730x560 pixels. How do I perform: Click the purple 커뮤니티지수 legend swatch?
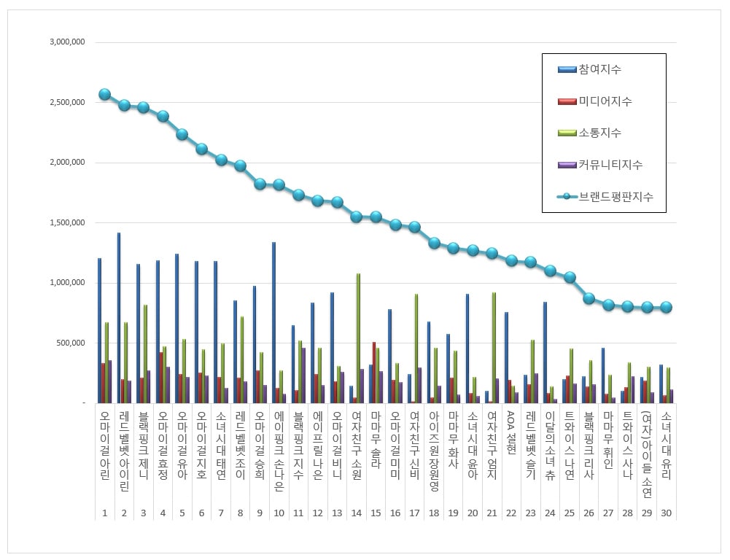coord(567,165)
